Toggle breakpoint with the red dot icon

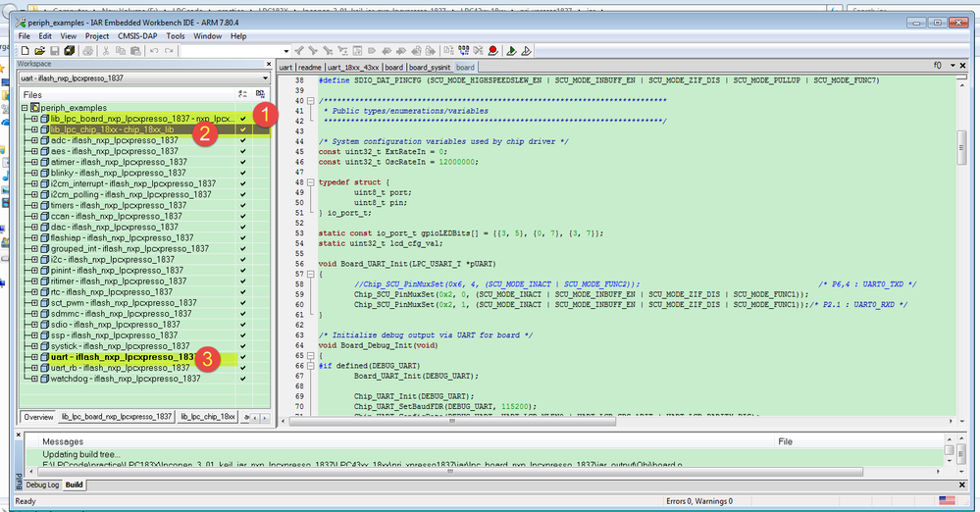pyautogui.click(x=493, y=51)
